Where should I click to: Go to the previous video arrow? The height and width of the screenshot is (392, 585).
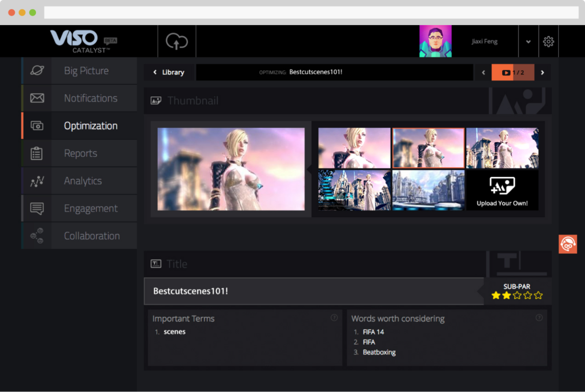point(483,72)
